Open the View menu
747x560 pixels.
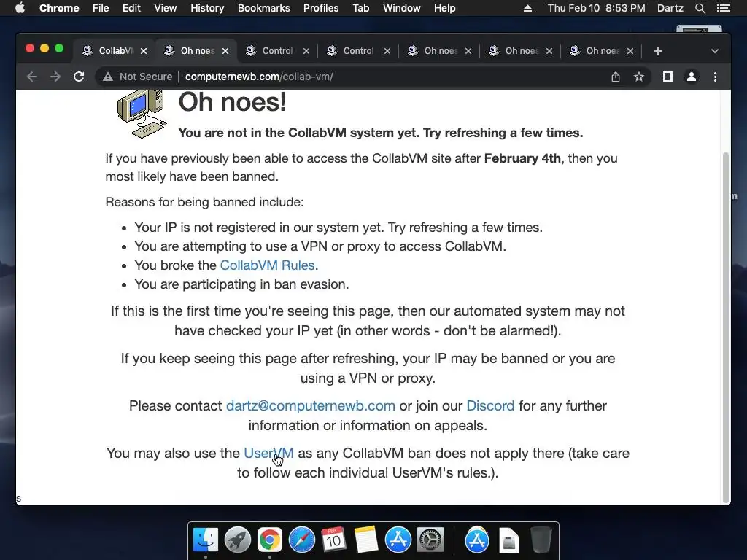click(166, 8)
